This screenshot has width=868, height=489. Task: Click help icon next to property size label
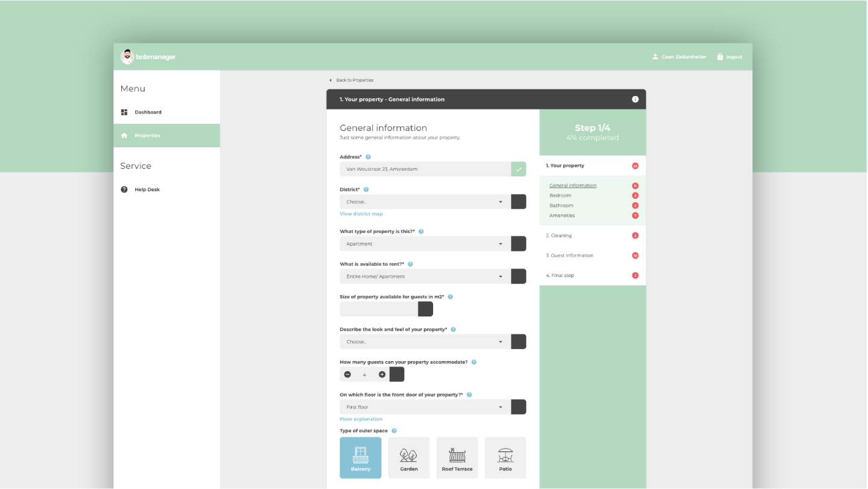[x=451, y=297]
